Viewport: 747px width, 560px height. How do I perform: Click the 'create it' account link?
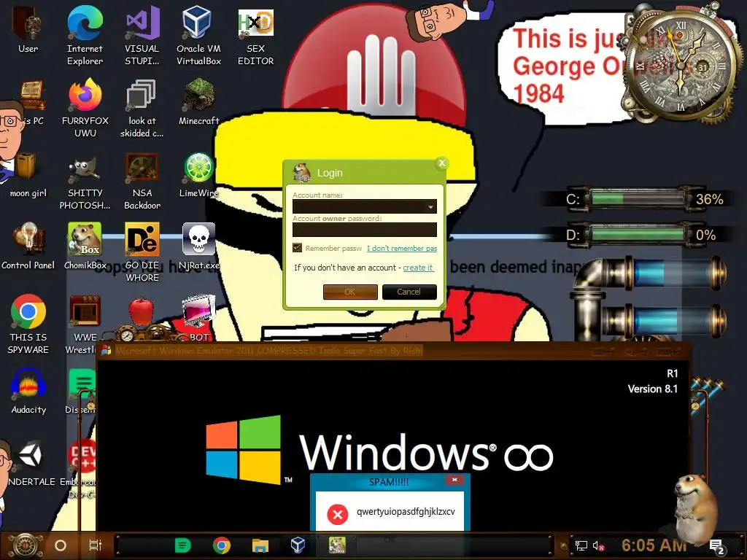418,268
